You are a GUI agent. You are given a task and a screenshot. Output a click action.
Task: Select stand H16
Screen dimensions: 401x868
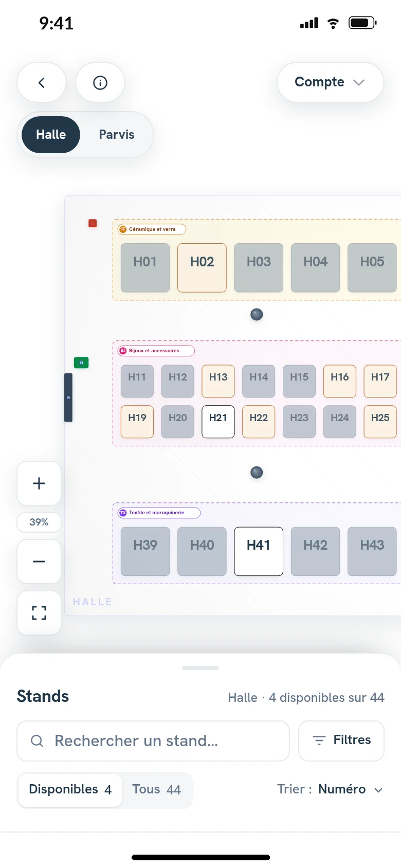340,381
